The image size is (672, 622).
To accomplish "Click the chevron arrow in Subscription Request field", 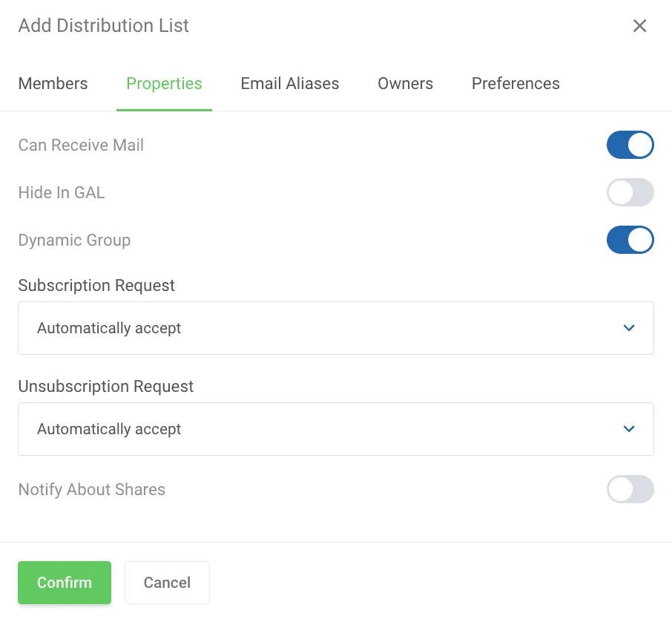I will (x=629, y=328).
